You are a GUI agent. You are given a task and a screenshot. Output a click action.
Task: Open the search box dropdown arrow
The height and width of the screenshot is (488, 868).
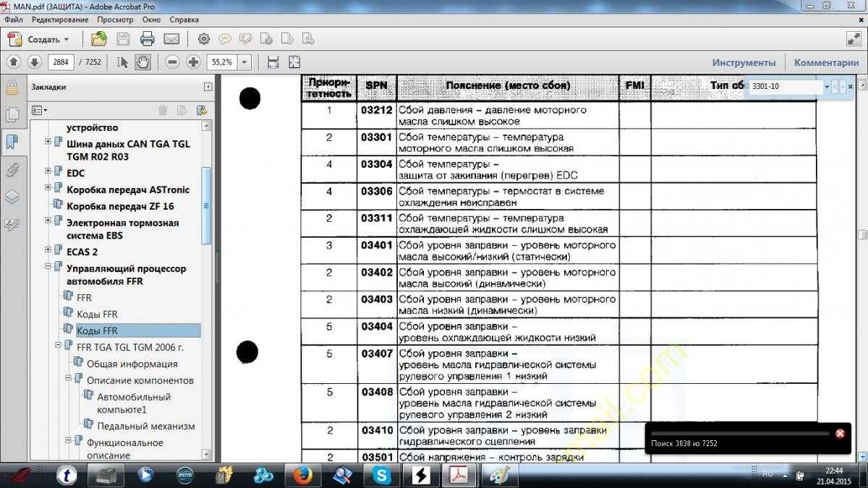tap(827, 87)
